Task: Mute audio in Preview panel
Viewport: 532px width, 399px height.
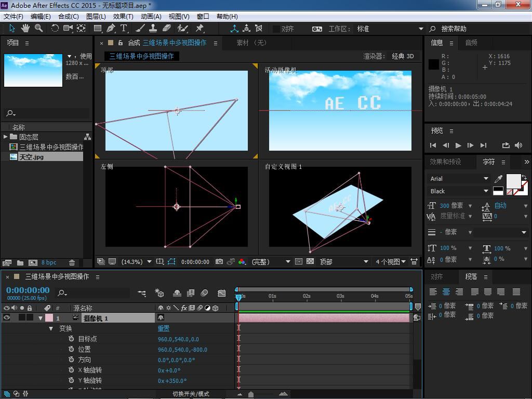Action: 518,145
